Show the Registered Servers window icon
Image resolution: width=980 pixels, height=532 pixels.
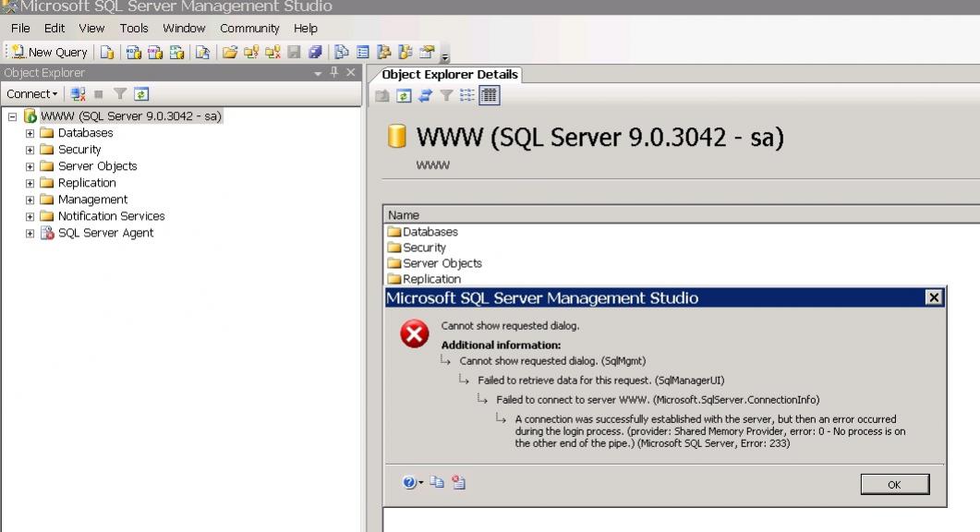coord(341,53)
